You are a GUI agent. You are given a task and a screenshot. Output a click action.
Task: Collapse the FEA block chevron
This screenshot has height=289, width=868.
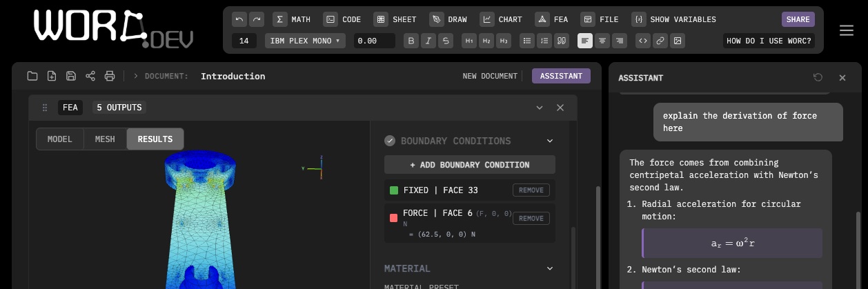540,108
